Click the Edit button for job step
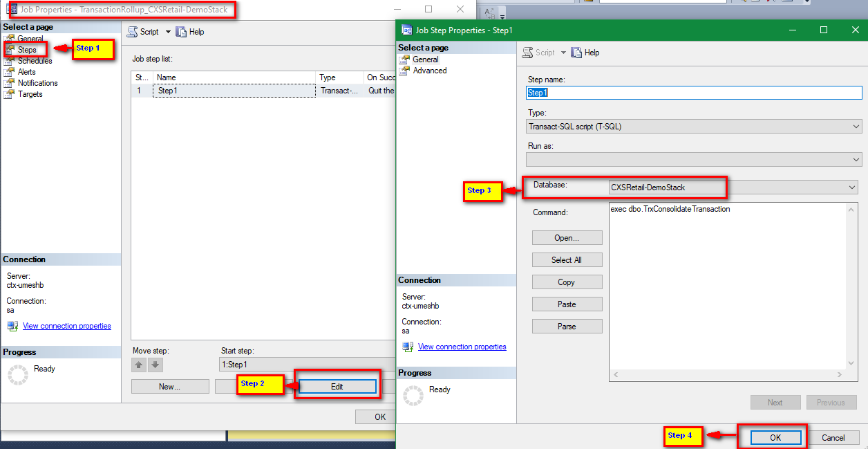This screenshot has height=449, width=868. [337, 387]
